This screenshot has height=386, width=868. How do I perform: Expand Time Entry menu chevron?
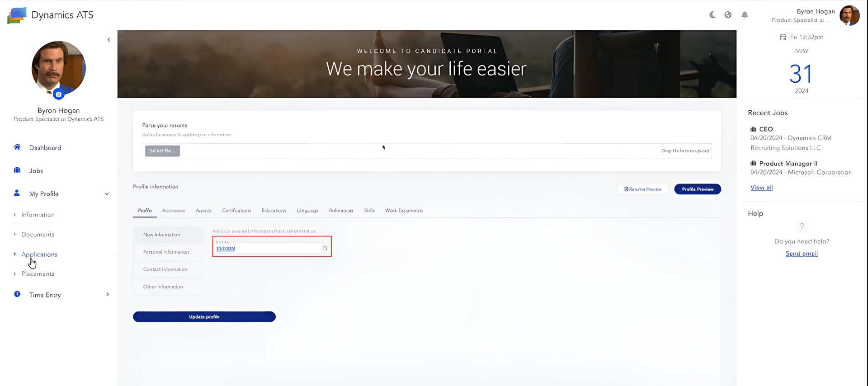pos(107,295)
